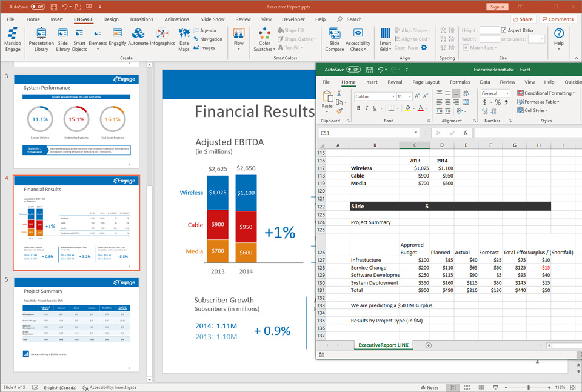Save the Excel workbook

coord(369,69)
